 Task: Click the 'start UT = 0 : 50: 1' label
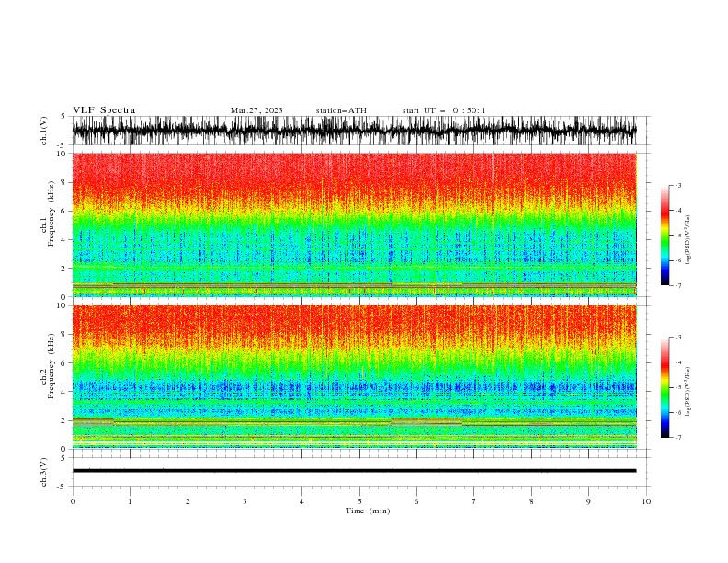(x=444, y=110)
